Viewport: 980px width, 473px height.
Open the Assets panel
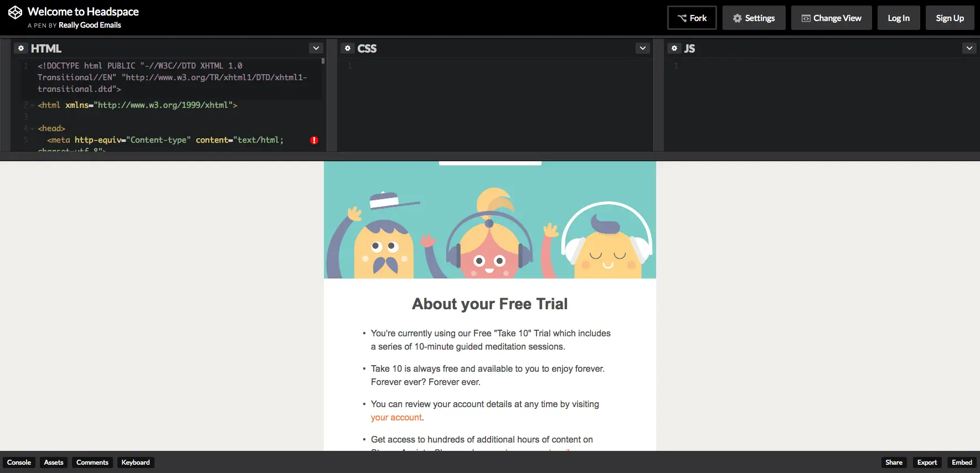[x=54, y=462]
